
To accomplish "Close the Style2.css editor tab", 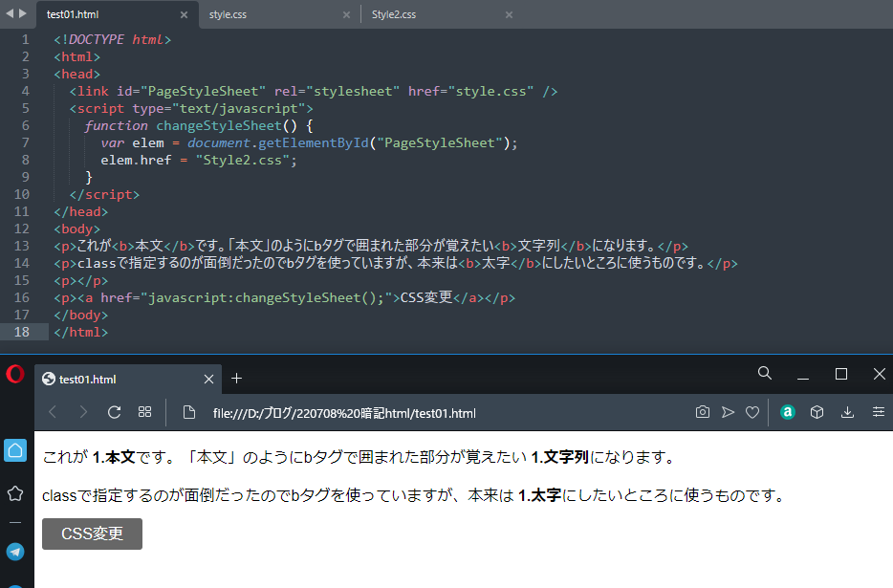I will click(x=510, y=14).
